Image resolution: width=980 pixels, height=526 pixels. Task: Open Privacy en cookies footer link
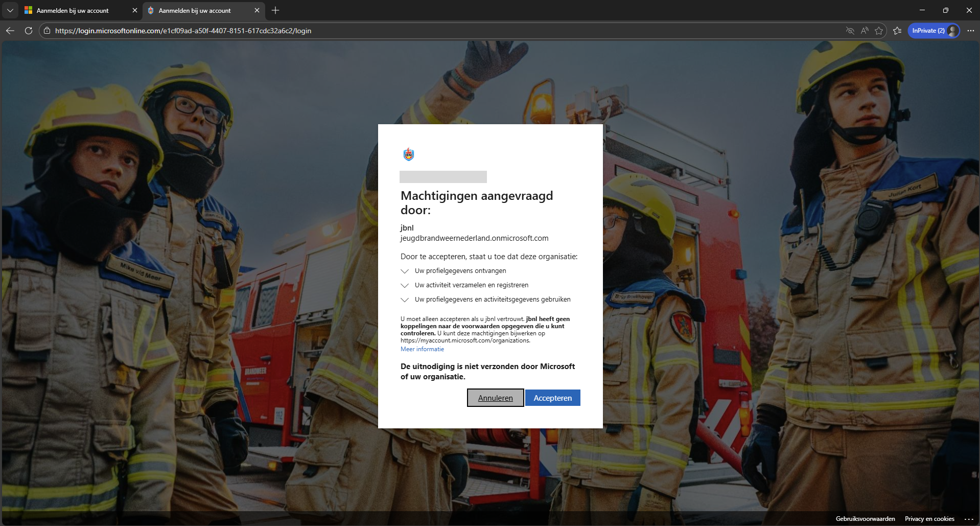pos(929,518)
